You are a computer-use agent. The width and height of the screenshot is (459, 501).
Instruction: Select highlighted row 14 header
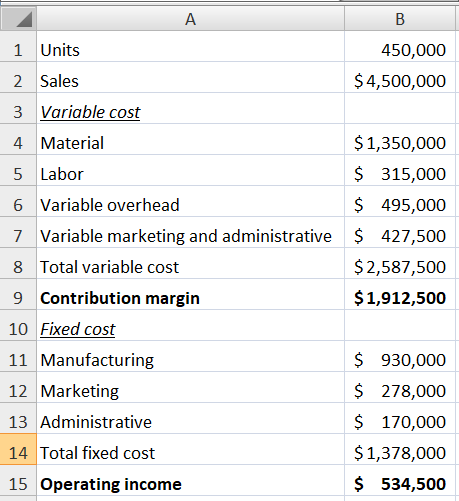pos(18,449)
